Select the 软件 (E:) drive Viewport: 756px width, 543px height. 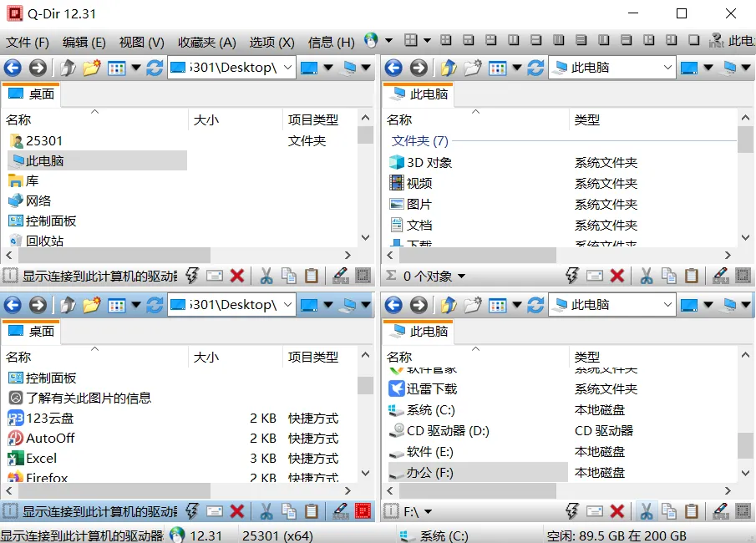pos(421,452)
